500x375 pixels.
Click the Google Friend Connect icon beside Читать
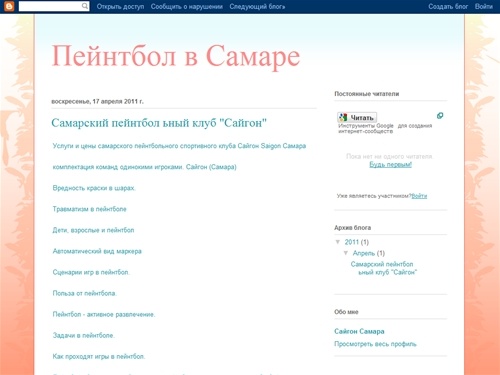(343, 117)
